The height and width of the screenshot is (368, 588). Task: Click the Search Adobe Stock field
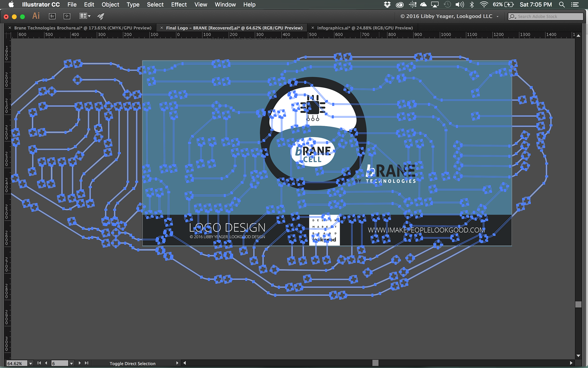545,16
